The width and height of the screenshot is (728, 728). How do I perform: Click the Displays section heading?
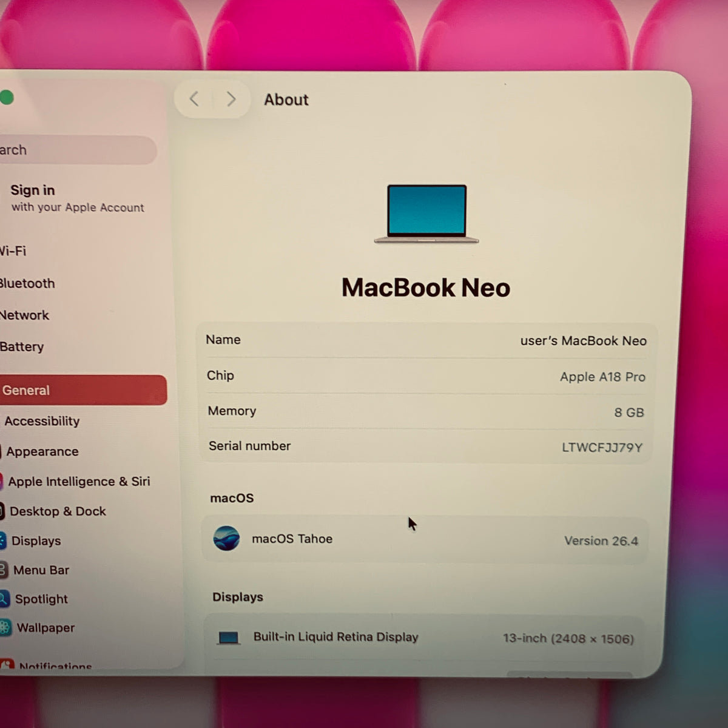238,597
